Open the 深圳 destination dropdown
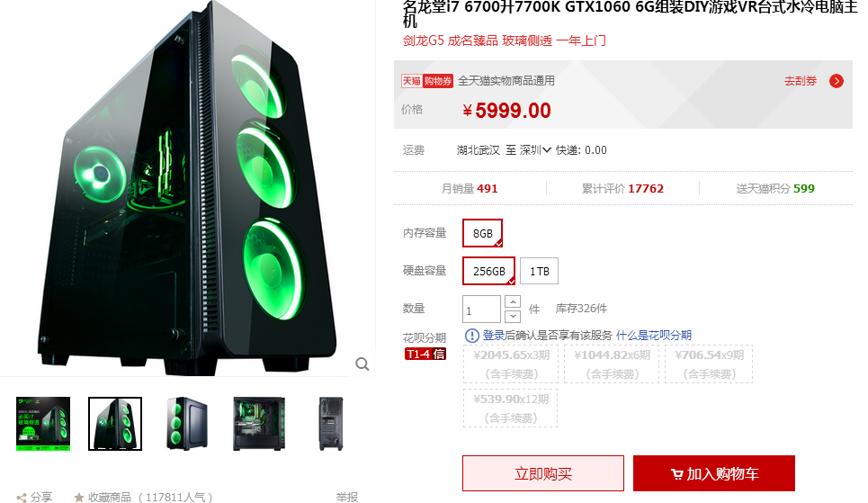Viewport: 868px width, 503px height. pyautogui.click(x=535, y=150)
